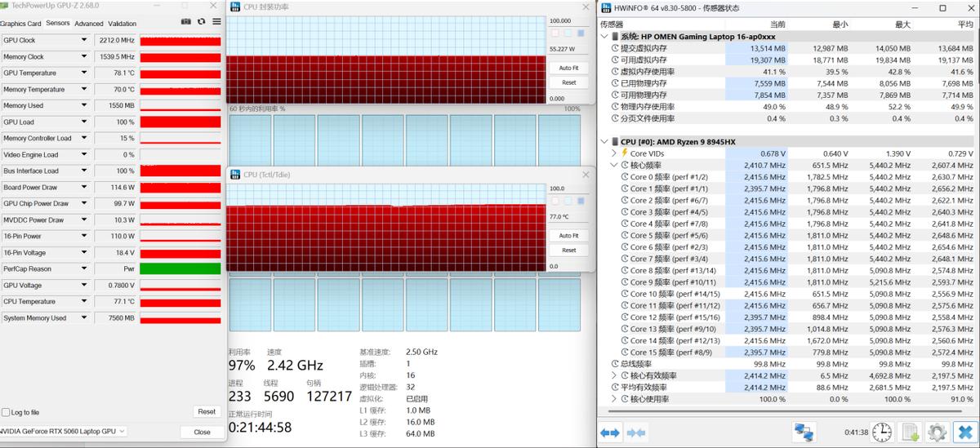Toggle the blue color box in the CPU package power graph
The image size is (980, 448).
pyautogui.click(x=581, y=33)
